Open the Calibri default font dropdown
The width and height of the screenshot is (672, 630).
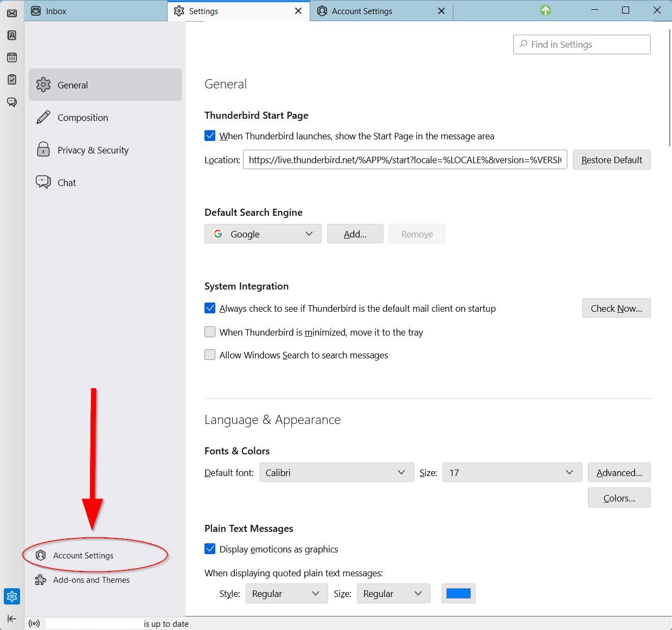pos(337,472)
